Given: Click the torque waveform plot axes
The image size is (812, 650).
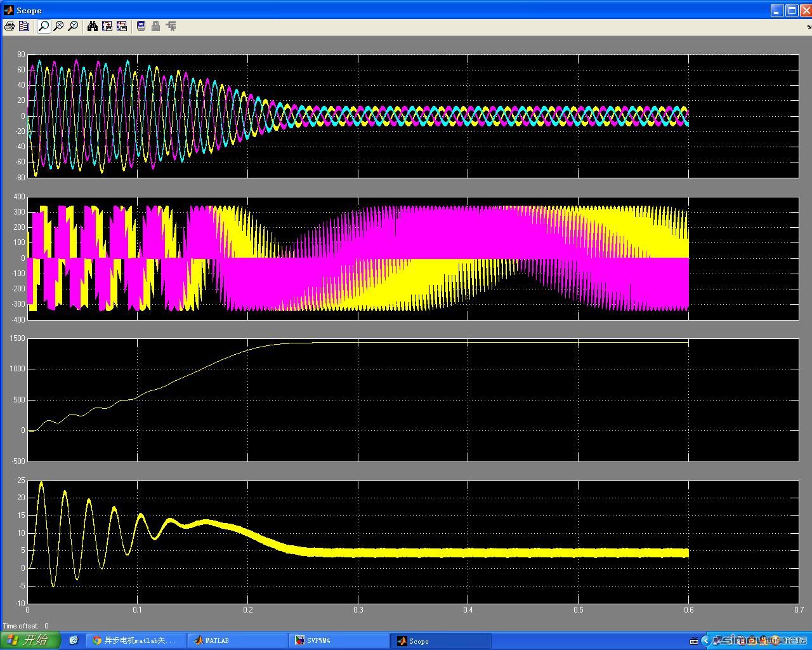Looking at the screenshot, I should pos(413,541).
